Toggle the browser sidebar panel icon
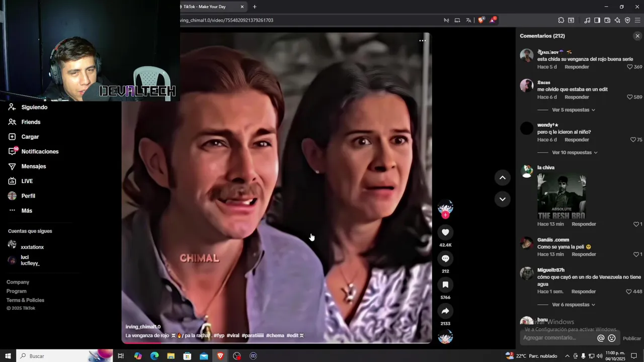The width and height of the screenshot is (644, 362). coord(597,20)
